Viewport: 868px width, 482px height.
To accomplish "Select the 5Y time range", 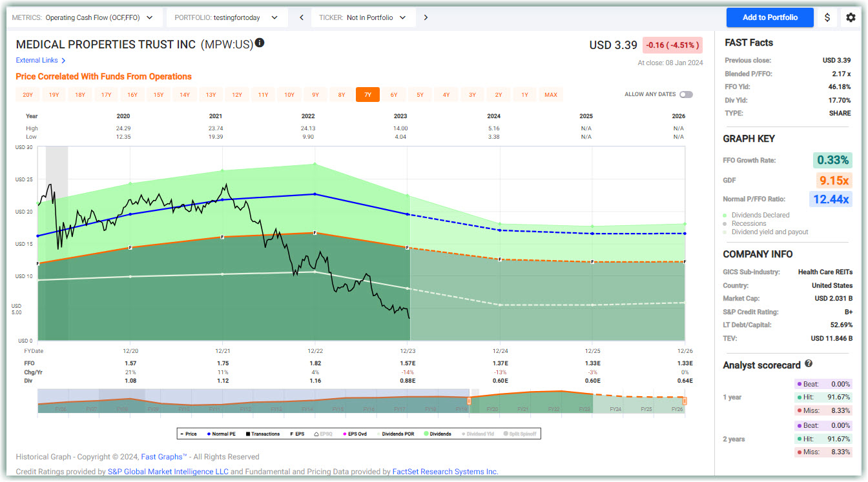I will [x=420, y=95].
